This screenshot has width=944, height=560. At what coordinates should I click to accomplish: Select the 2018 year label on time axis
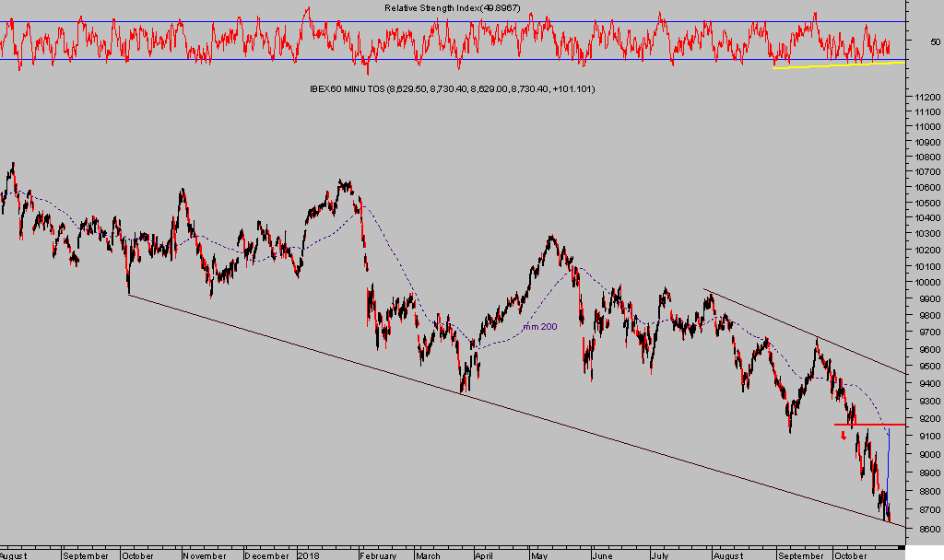tap(310, 555)
